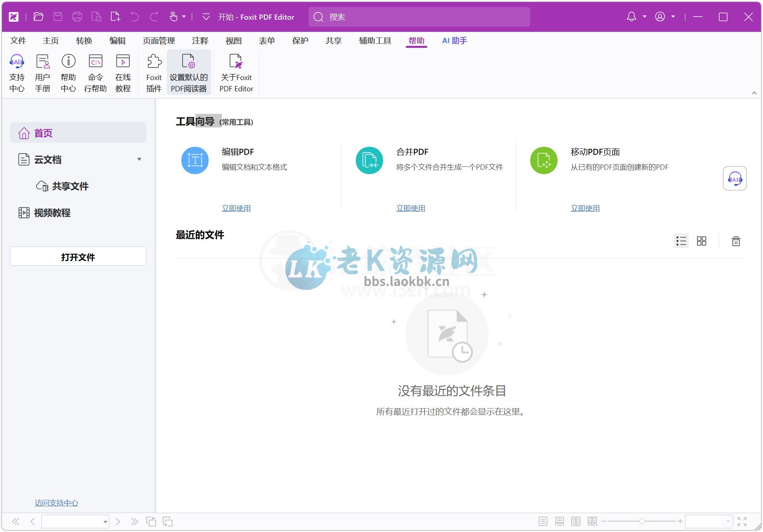Select continuous page view in status bar

[x=560, y=522]
